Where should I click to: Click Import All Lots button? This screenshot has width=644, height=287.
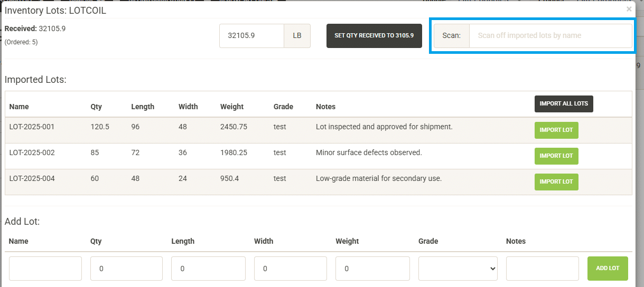[564, 104]
